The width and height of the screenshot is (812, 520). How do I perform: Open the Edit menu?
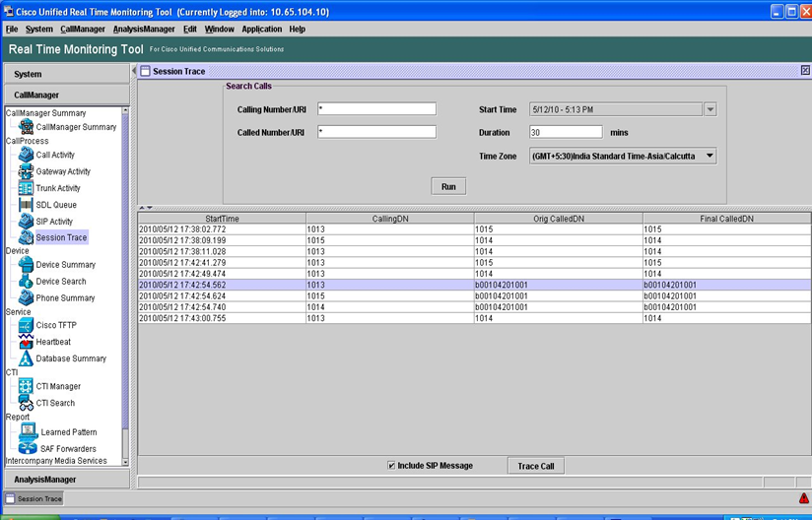coord(189,30)
